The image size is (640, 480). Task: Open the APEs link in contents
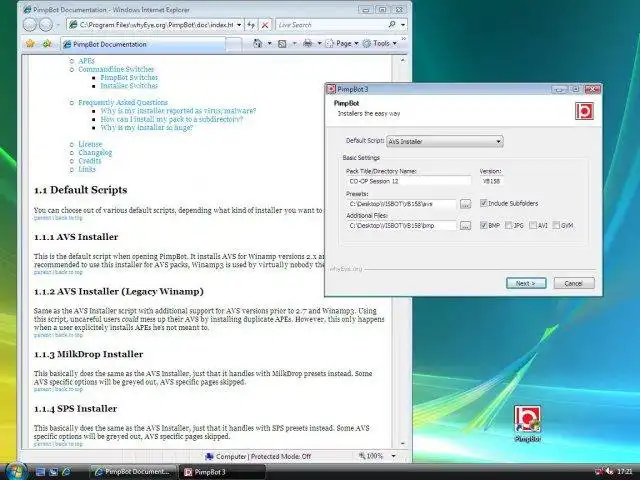point(86,61)
